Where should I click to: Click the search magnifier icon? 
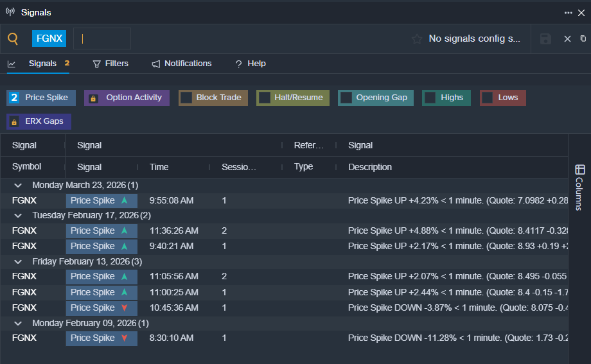click(13, 39)
